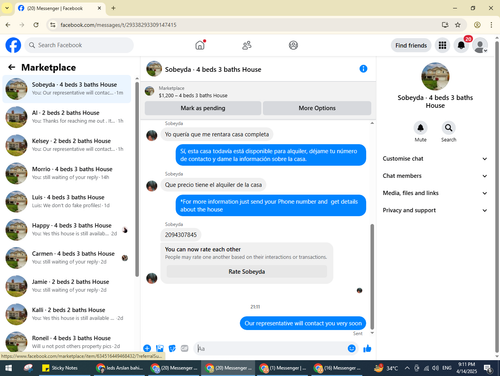500x376 pixels.
Task: Open the account profile menu
Action: click(480, 46)
